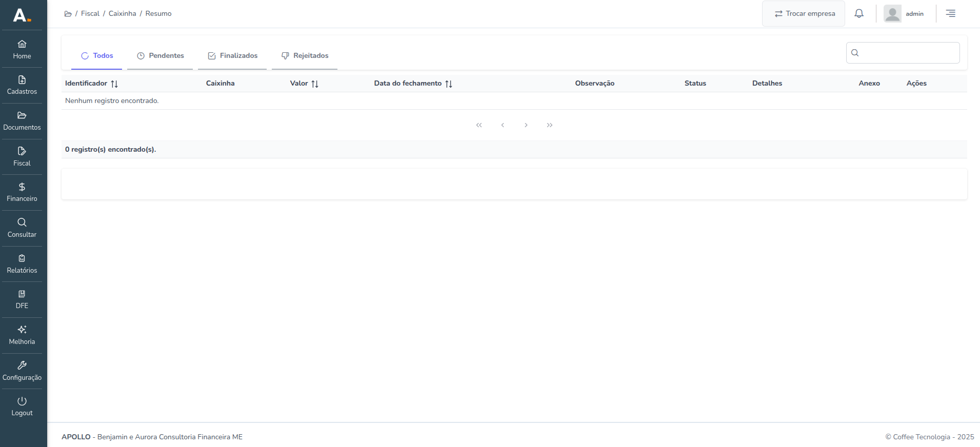Viewport: 980px width, 447px height.
Task: Open the Home sidebar icon
Action: [22, 44]
